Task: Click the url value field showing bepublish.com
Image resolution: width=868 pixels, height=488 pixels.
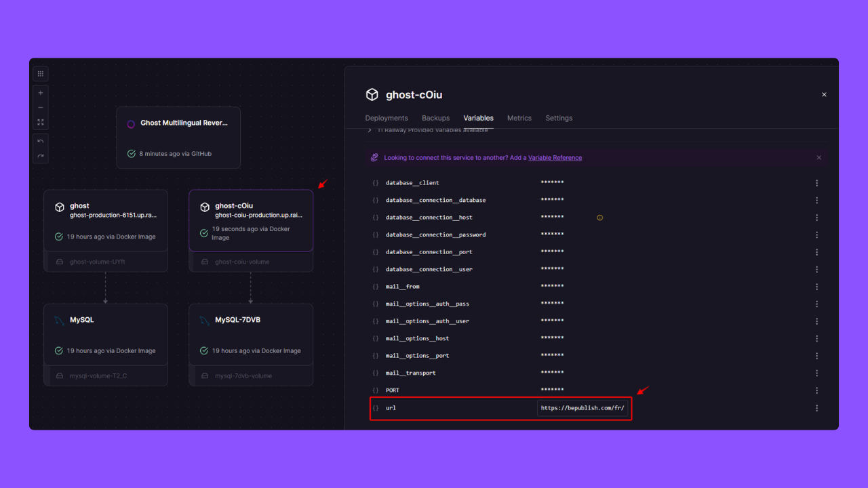Action: click(x=582, y=407)
